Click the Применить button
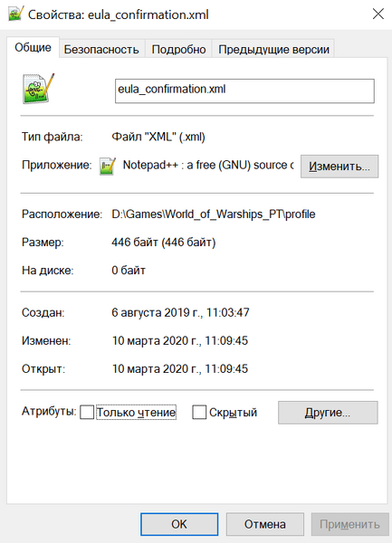 tap(349, 524)
